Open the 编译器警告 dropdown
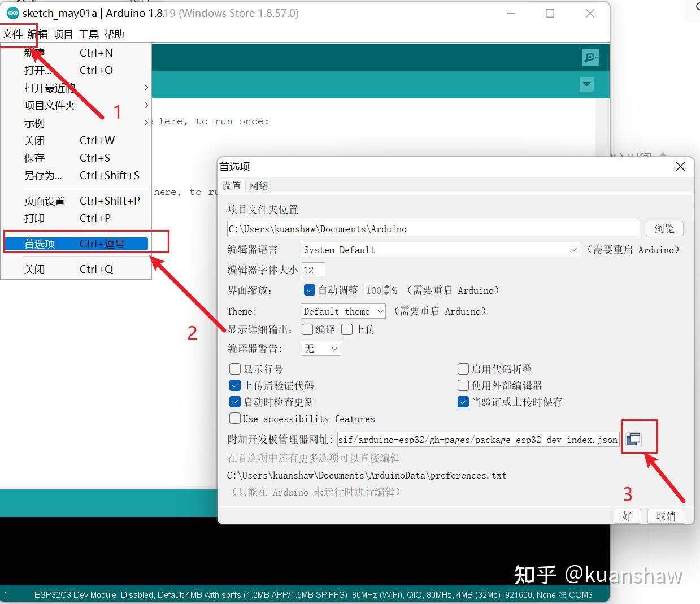Image resolution: width=700 pixels, height=604 pixels. pyautogui.click(x=335, y=348)
